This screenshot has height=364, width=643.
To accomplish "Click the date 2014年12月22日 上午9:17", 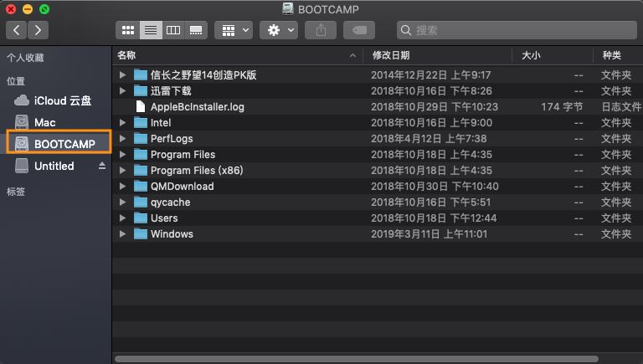I will (430, 75).
